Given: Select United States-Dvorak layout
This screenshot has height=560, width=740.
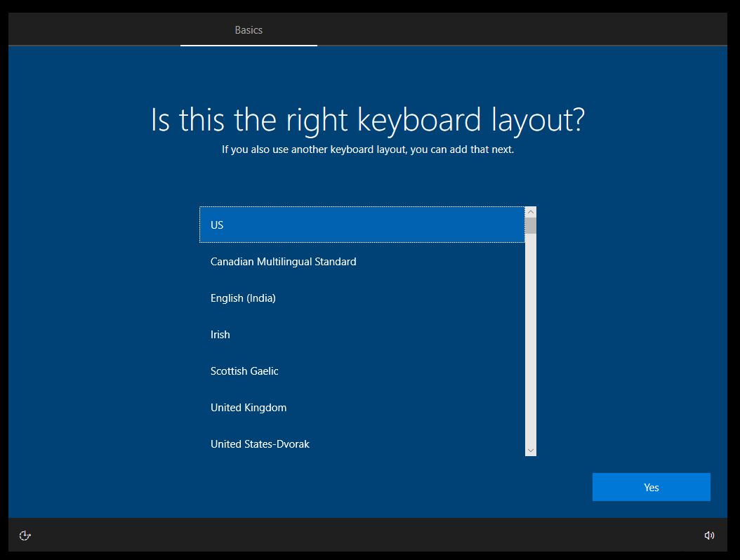Looking at the screenshot, I should pos(362,444).
